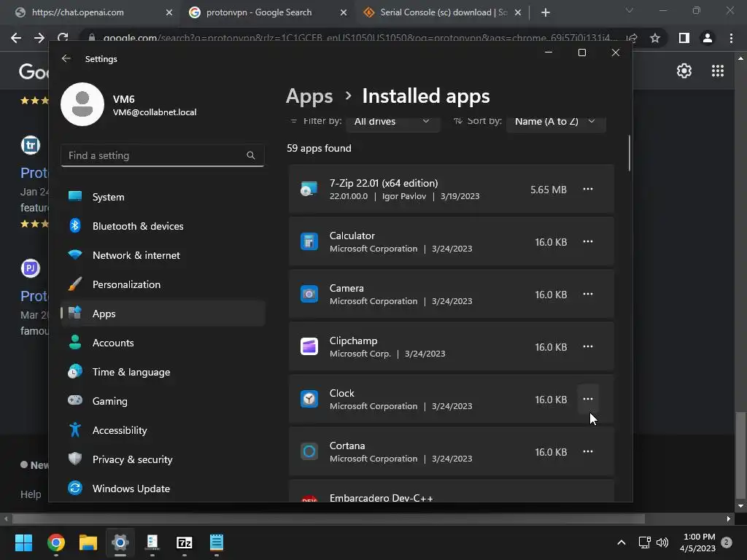747x560 pixels.
Task: Open Time & language settings
Action: pos(163,372)
